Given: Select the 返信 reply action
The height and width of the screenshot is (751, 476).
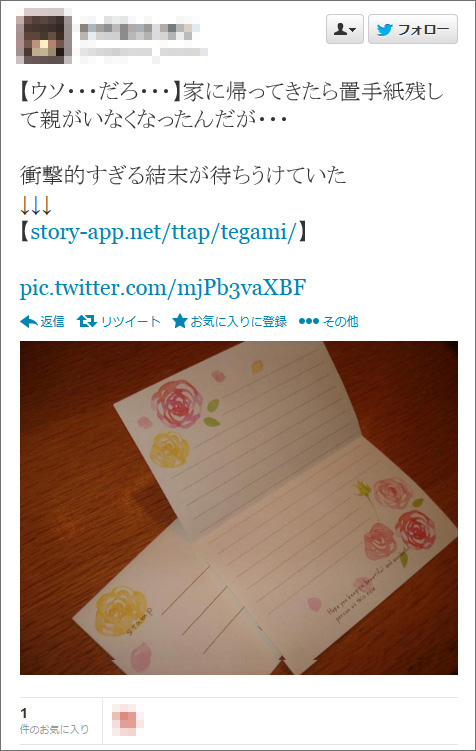Looking at the screenshot, I should (x=52, y=321).
